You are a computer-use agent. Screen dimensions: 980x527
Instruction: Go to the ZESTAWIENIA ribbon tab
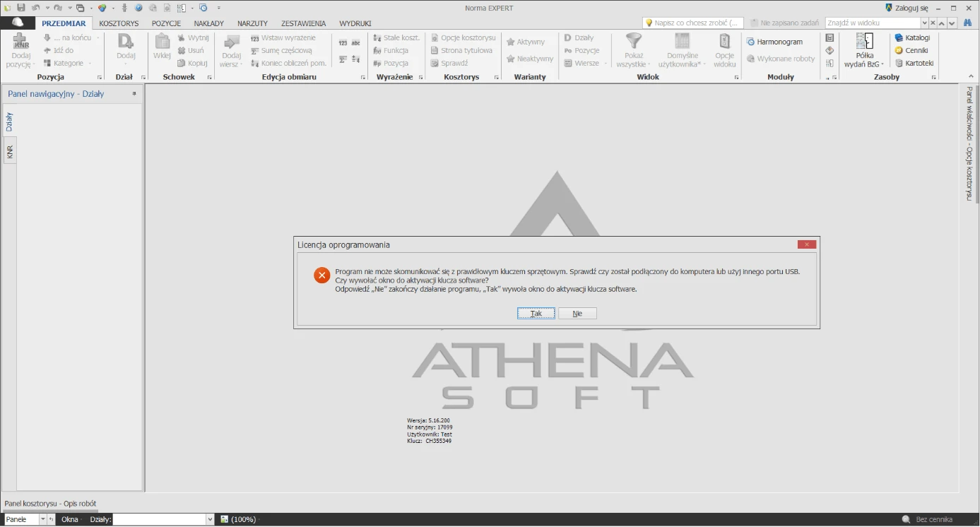[x=303, y=23]
